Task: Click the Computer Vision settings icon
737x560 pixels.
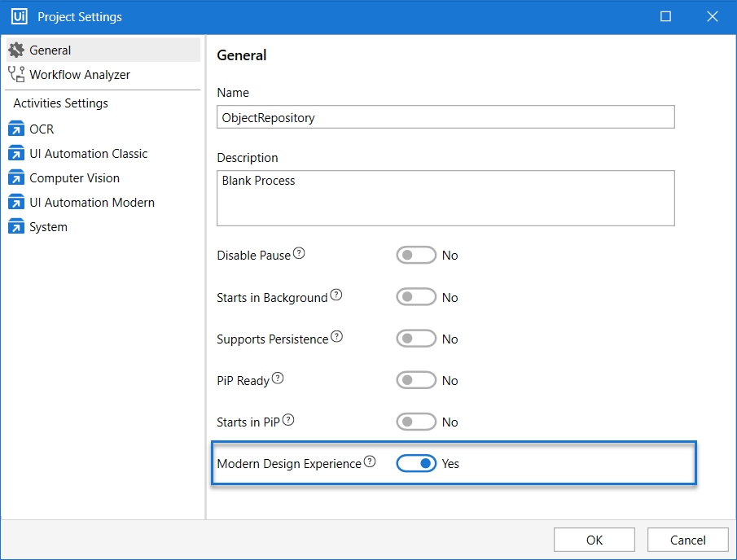Action: coord(16,178)
